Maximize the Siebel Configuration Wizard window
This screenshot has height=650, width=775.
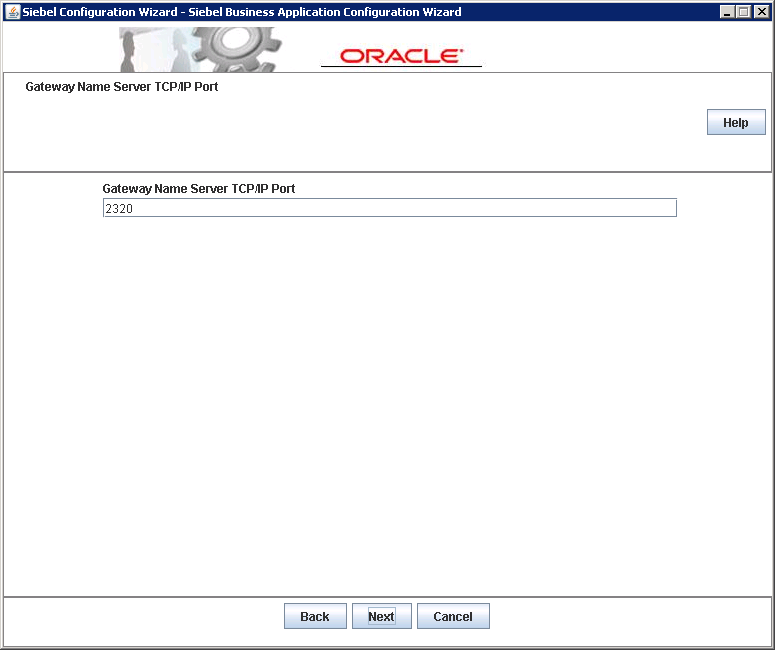[743, 12]
